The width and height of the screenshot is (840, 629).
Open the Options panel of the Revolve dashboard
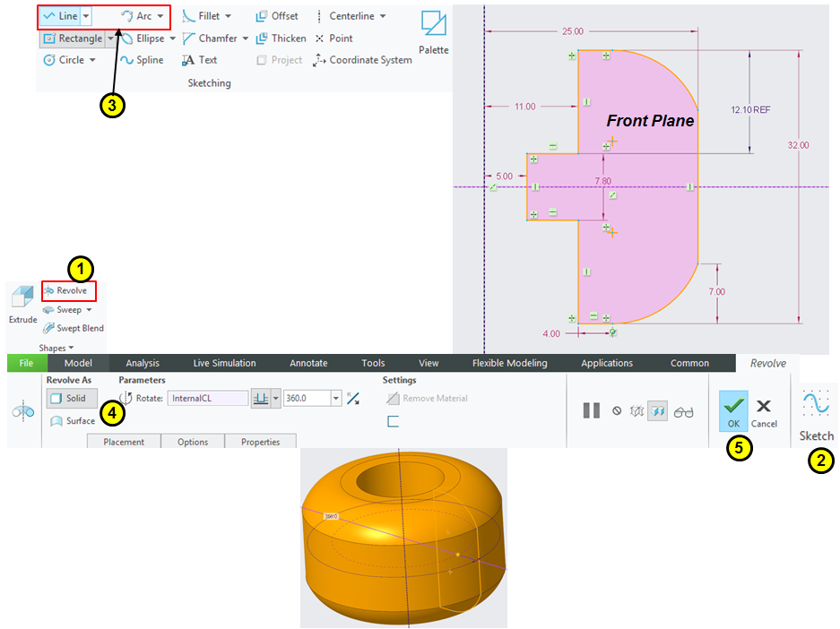tap(192, 441)
